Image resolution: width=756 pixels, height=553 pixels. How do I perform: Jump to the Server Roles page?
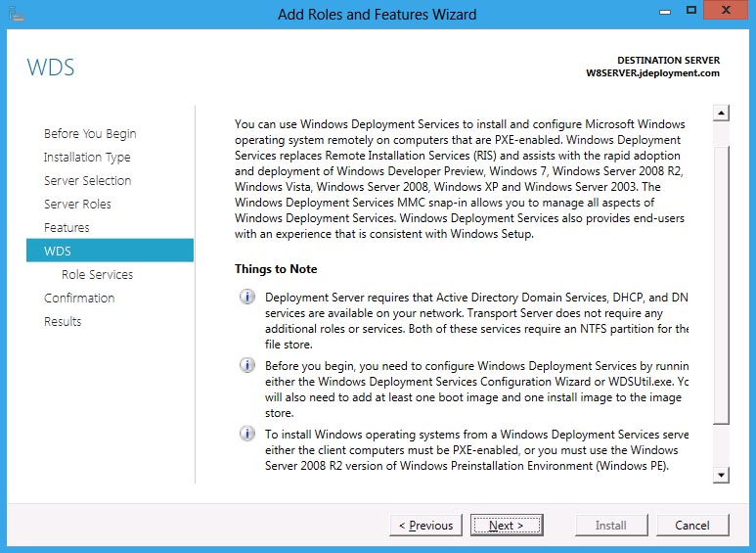pyautogui.click(x=77, y=205)
